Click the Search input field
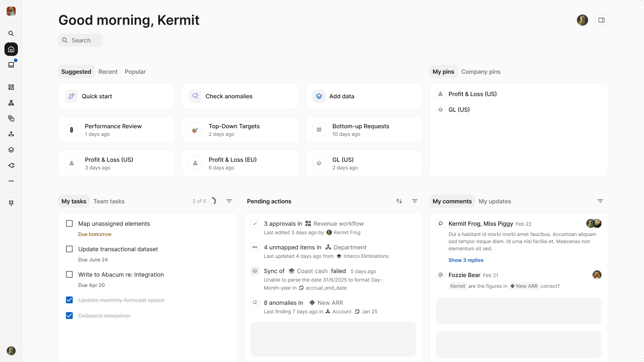The image size is (644, 362). (80, 40)
